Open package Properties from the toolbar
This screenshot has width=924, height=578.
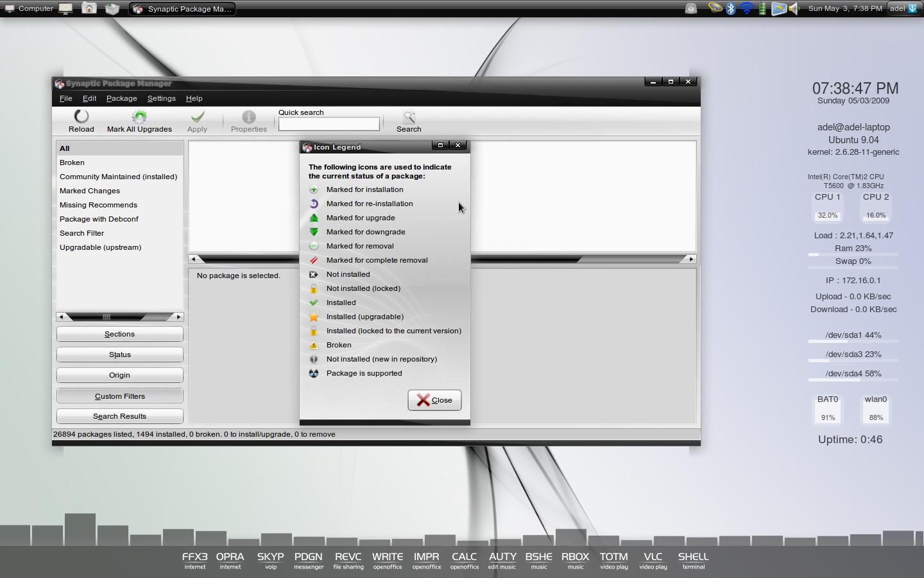coord(248,121)
